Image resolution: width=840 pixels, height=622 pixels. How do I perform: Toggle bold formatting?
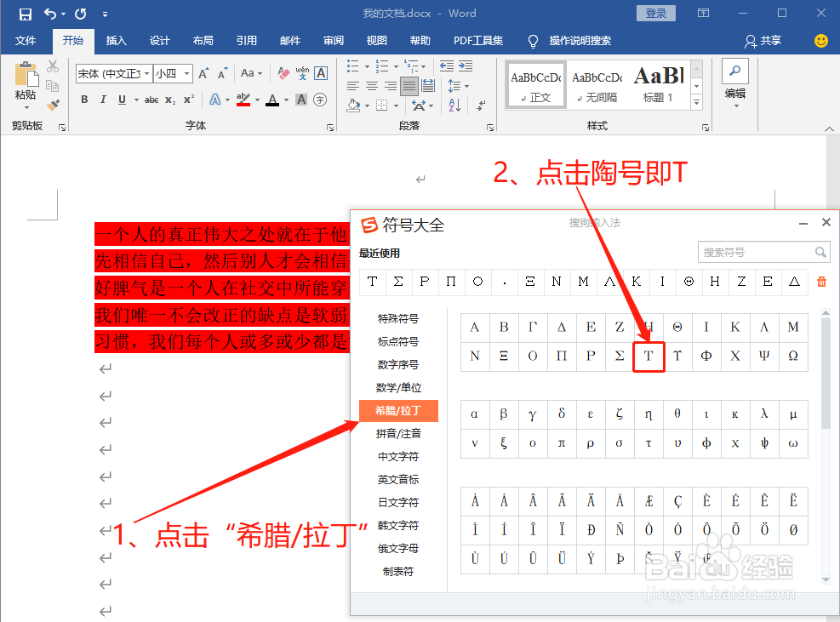tap(84, 100)
